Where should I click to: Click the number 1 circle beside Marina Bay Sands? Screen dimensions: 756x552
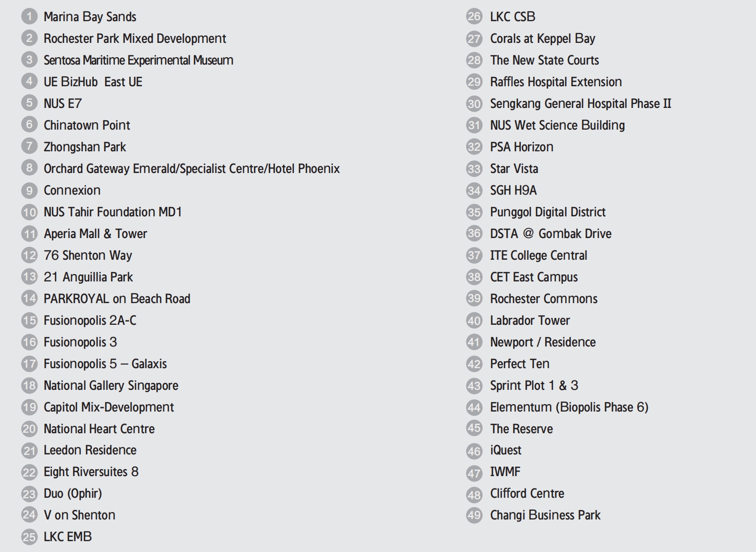pos(29,17)
